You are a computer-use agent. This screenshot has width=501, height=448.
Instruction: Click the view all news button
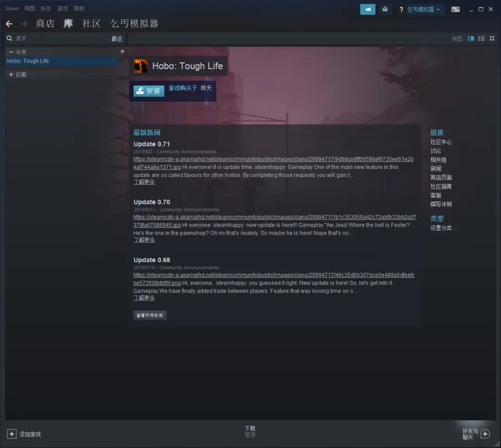point(150,315)
